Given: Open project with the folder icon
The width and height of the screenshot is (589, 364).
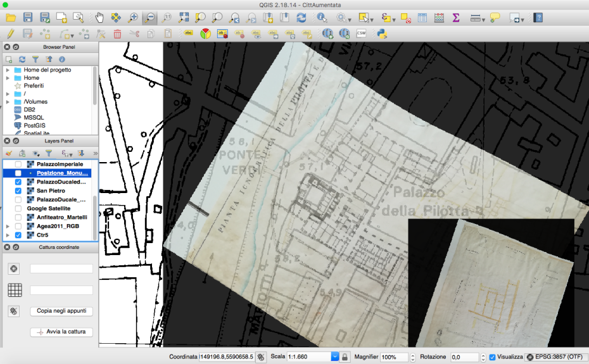Looking at the screenshot, I should pyautogui.click(x=11, y=18).
